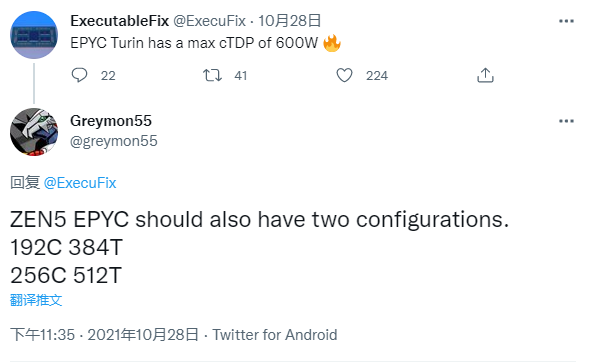Click the 22 replies count
591x363 pixels.
click(x=108, y=76)
